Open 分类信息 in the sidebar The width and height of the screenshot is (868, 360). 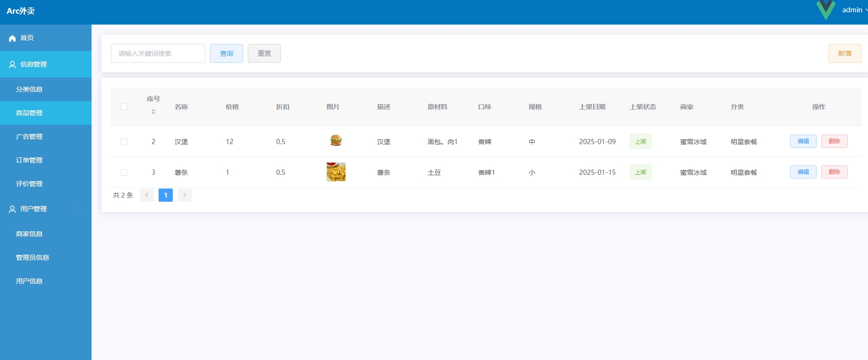tap(46, 89)
